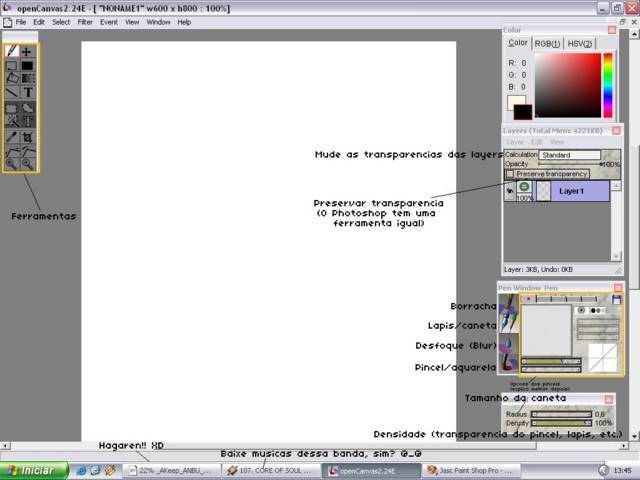Open the Filter menu
Viewport: 640px width, 480px height.
coord(85,22)
